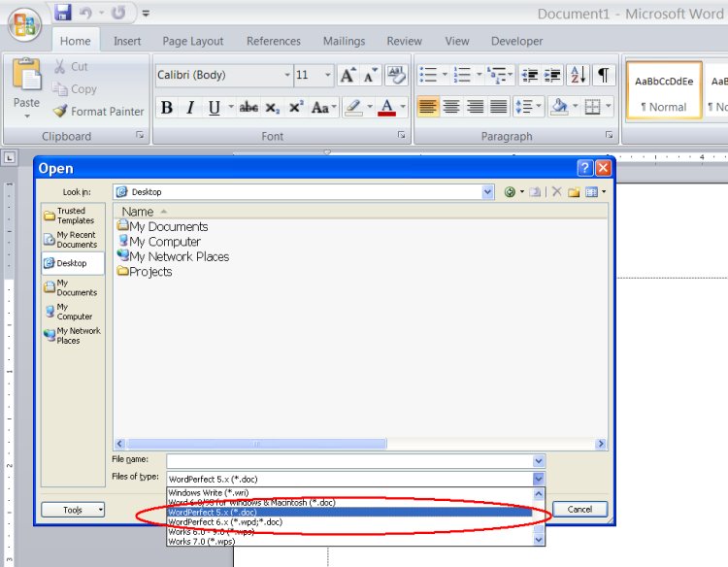
Task: Open the font color dropdown arrow
Action: [403, 107]
